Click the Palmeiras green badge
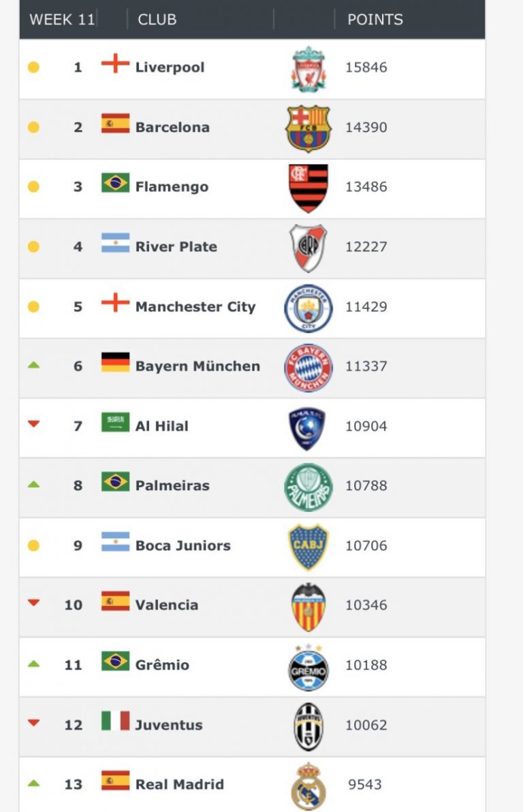Screen dimensions: 523x812 pos(308,487)
